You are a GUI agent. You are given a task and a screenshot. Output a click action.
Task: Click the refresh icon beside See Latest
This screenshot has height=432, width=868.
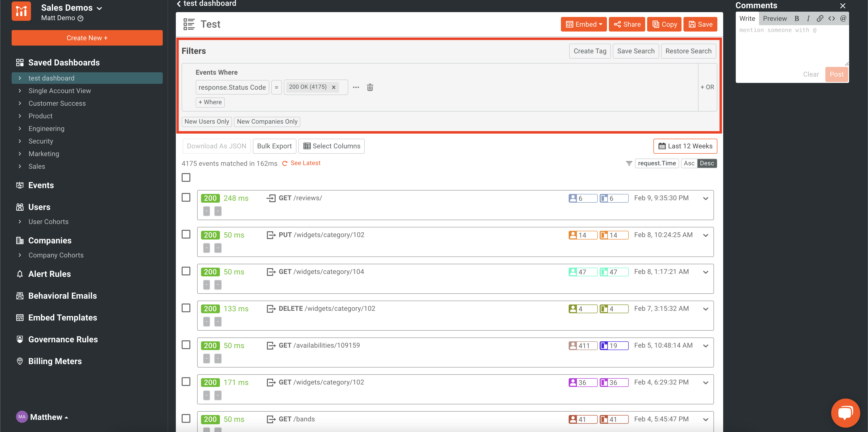285,163
